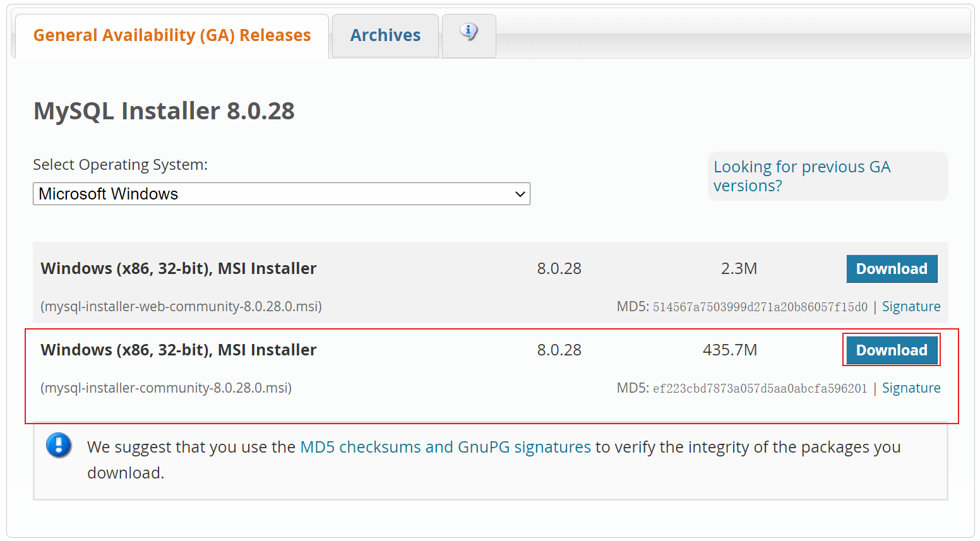Click the Select Operating System label

[120, 165]
